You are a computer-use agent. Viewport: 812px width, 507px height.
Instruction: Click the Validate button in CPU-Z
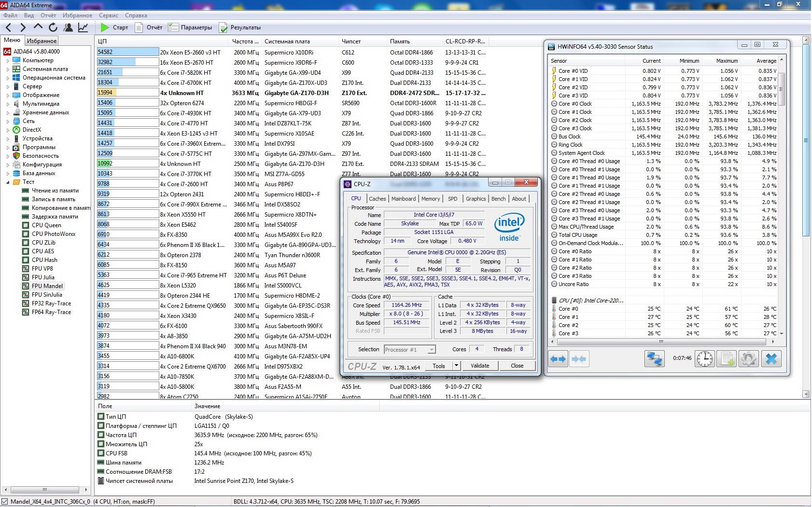(x=480, y=366)
